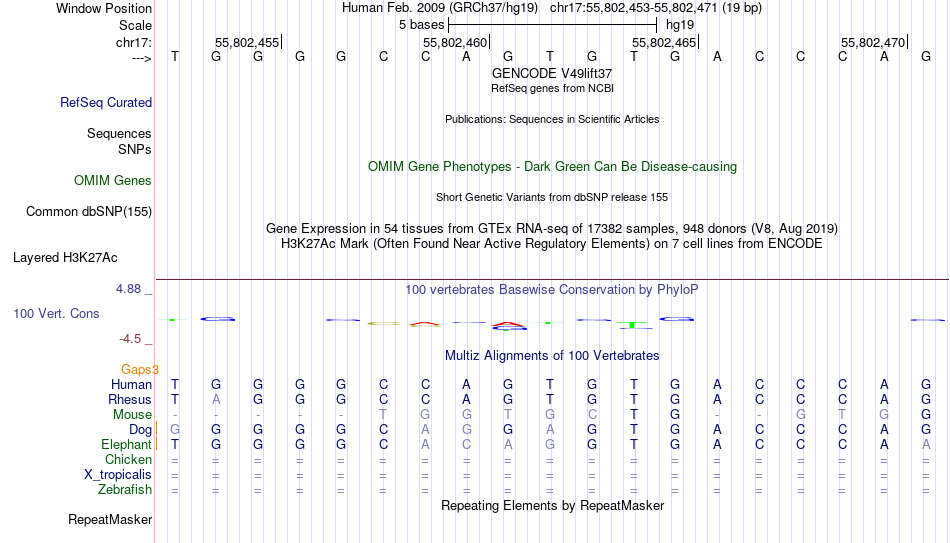Click the Layered H3K27Ac track label

point(65,258)
